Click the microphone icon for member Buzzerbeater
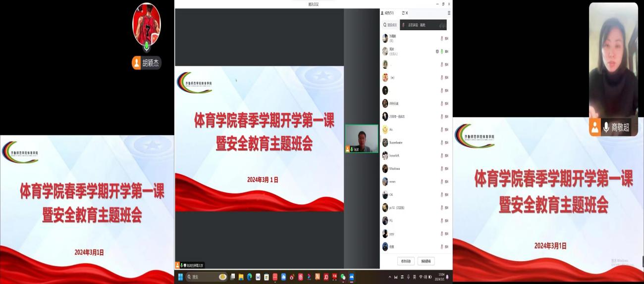The width and height of the screenshot is (644, 284). (441, 142)
